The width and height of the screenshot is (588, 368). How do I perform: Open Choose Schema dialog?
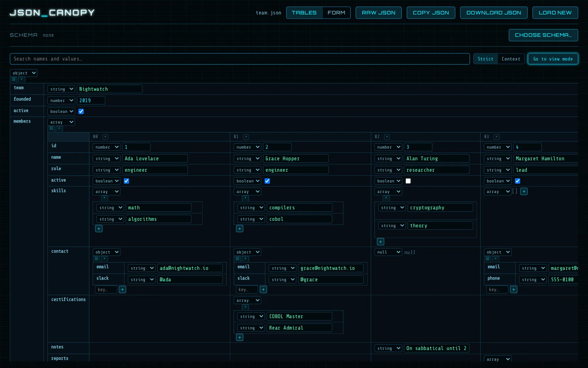(543, 35)
